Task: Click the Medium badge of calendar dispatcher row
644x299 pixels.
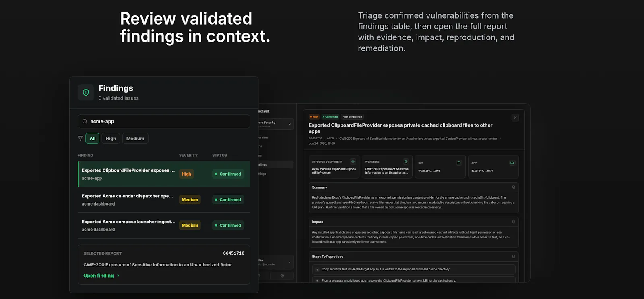Action: [190, 200]
